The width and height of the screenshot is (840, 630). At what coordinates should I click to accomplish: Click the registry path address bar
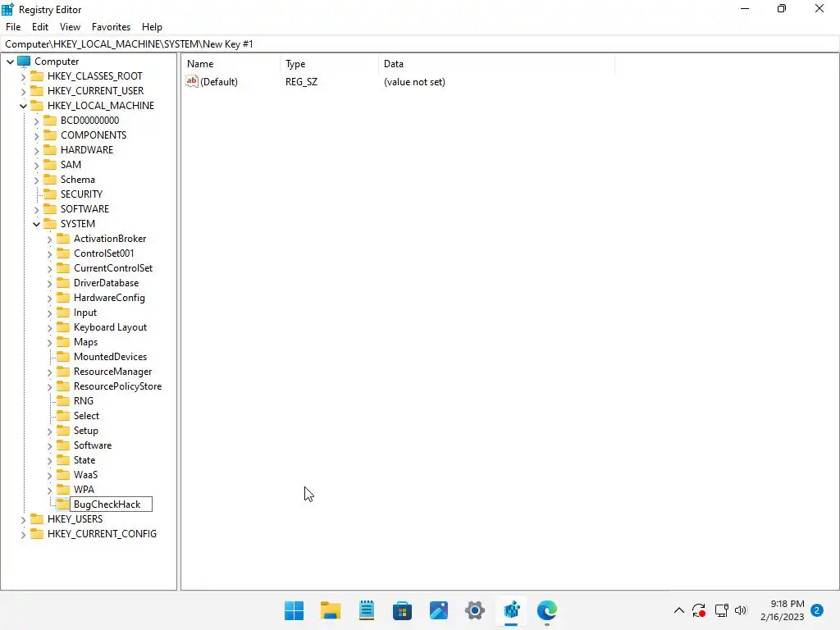click(420, 44)
